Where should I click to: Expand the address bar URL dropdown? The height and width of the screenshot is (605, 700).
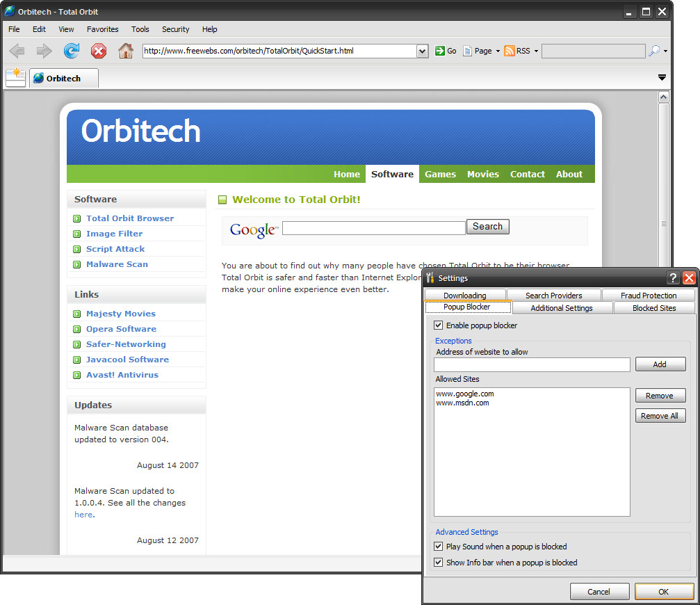[423, 51]
